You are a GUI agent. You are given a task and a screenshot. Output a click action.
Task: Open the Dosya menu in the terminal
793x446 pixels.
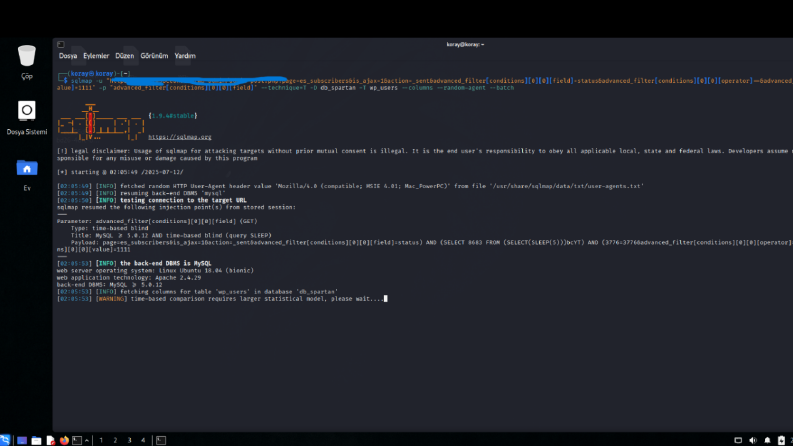[68, 56]
